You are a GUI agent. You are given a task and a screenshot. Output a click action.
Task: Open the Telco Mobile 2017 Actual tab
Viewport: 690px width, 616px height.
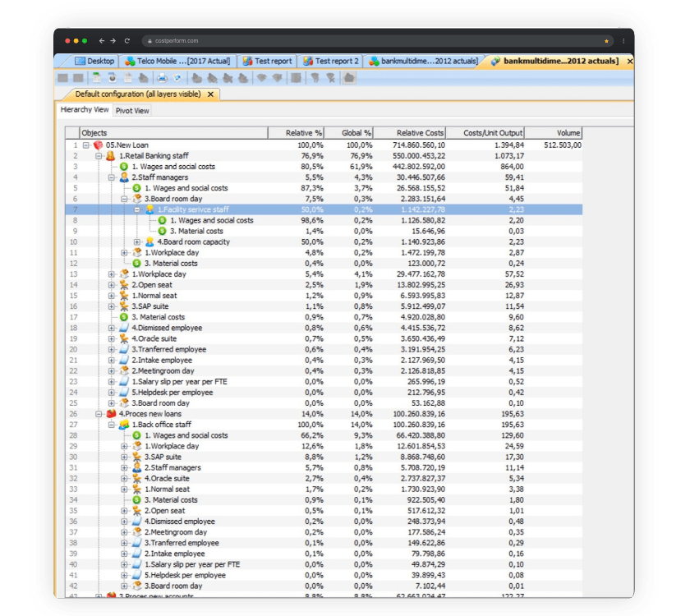pyautogui.click(x=177, y=61)
